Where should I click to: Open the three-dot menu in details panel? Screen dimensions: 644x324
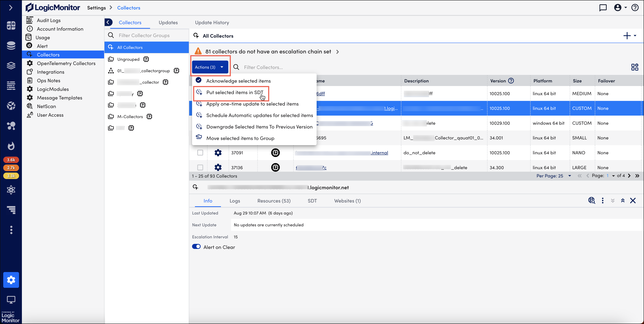click(603, 201)
